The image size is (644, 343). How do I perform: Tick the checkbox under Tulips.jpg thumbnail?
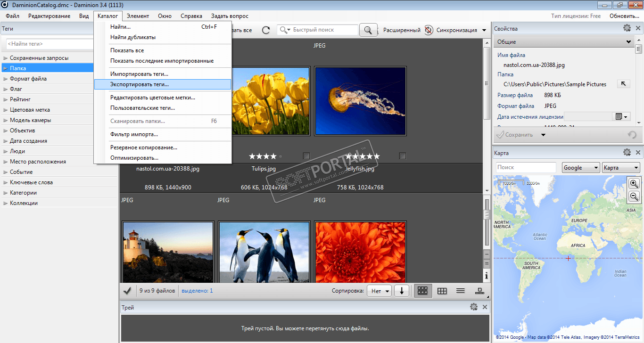click(306, 155)
